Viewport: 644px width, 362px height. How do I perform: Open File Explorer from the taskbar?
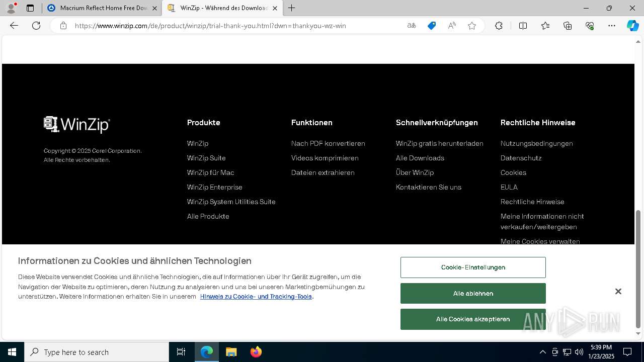click(231, 352)
